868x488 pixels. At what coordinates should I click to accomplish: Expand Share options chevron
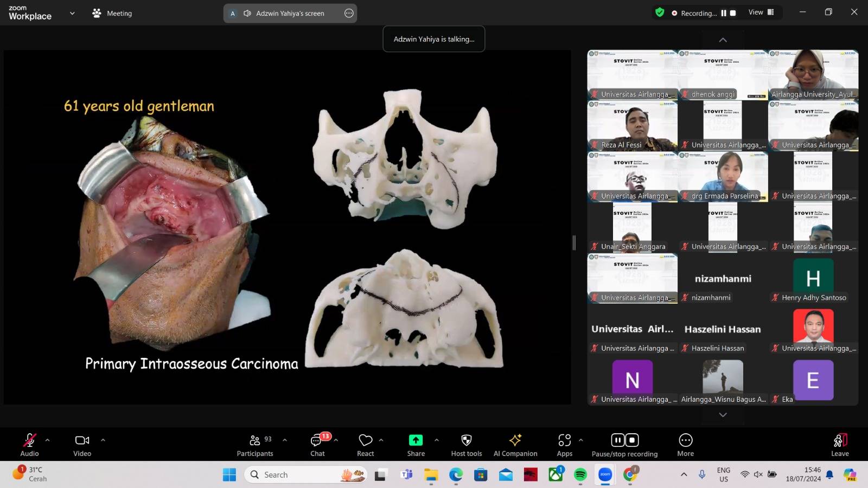point(437,440)
